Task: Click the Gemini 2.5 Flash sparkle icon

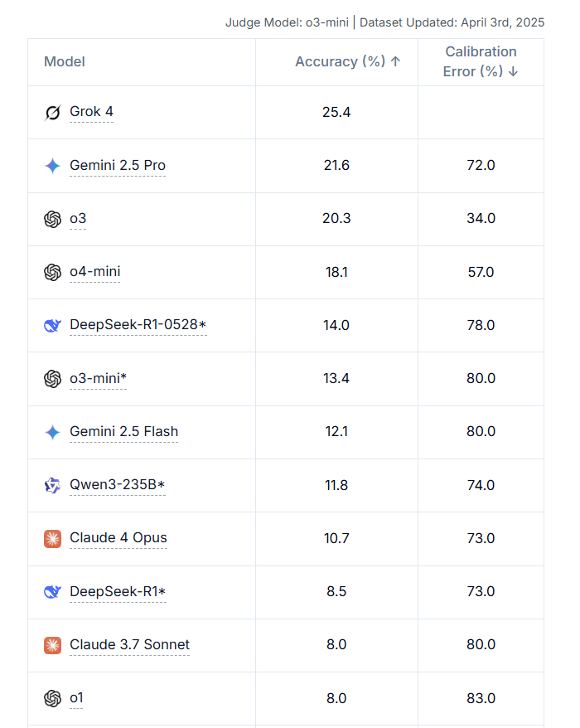Action: (52, 432)
